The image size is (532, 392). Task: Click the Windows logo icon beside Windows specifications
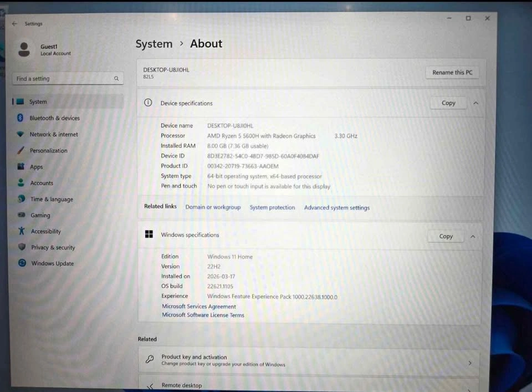pos(149,234)
